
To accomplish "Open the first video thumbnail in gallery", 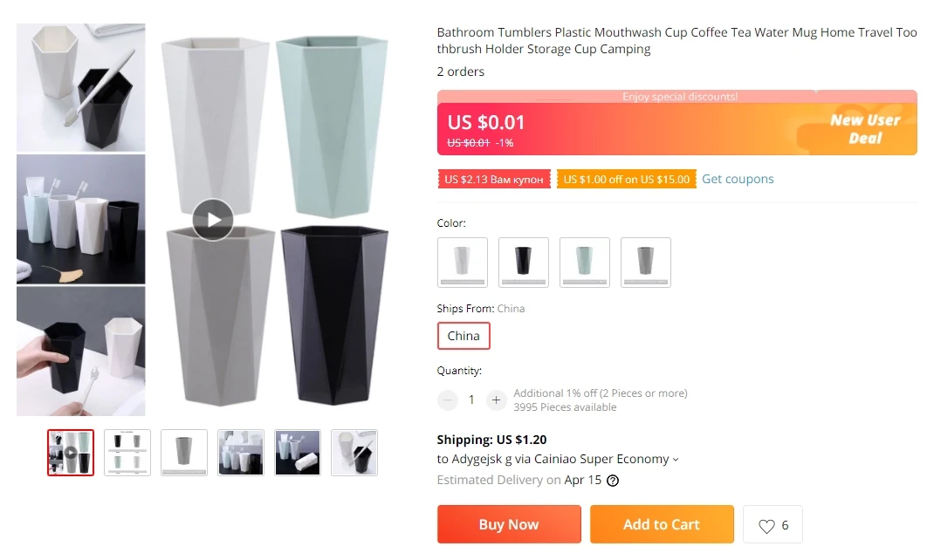I will click(71, 453).
